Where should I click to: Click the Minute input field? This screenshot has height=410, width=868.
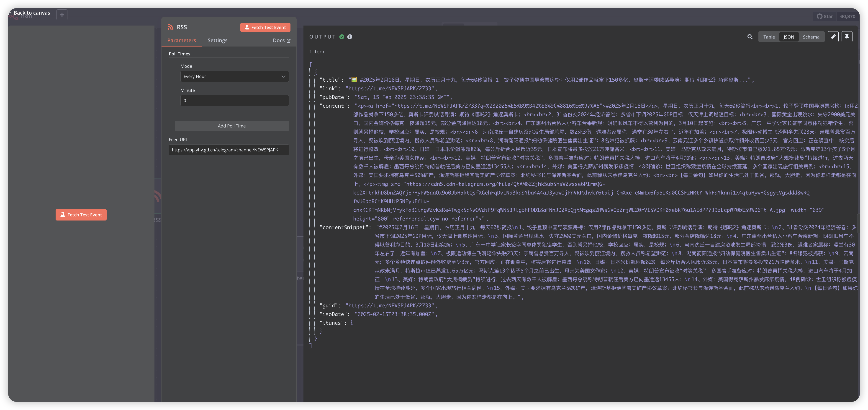(234, 101)
